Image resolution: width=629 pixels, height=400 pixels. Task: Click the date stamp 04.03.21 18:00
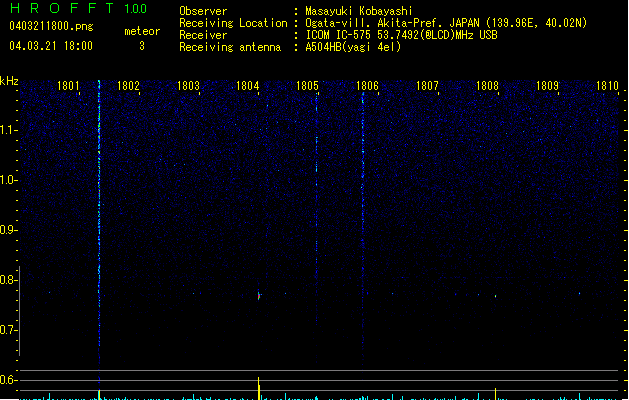coord(51,46)
